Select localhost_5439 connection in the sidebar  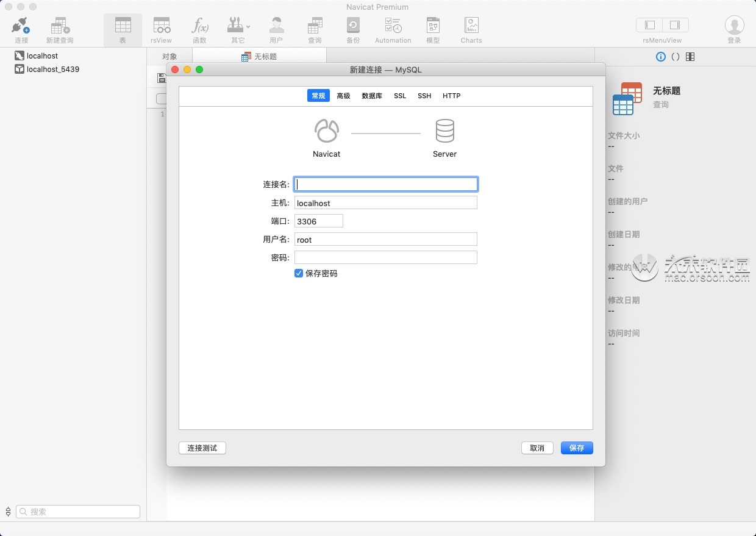pyautogui.click(x=48, y=69)
